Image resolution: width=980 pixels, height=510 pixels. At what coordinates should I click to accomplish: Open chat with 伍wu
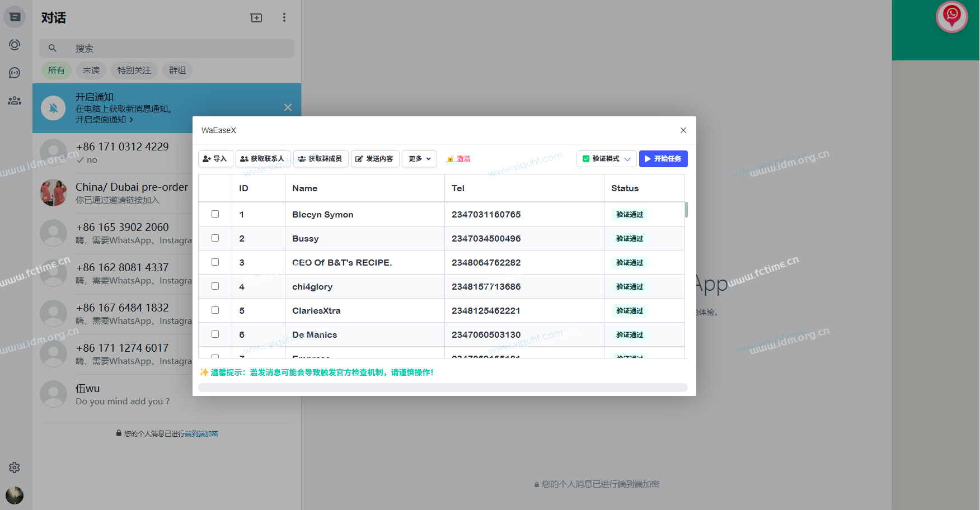tap(167, 394)
